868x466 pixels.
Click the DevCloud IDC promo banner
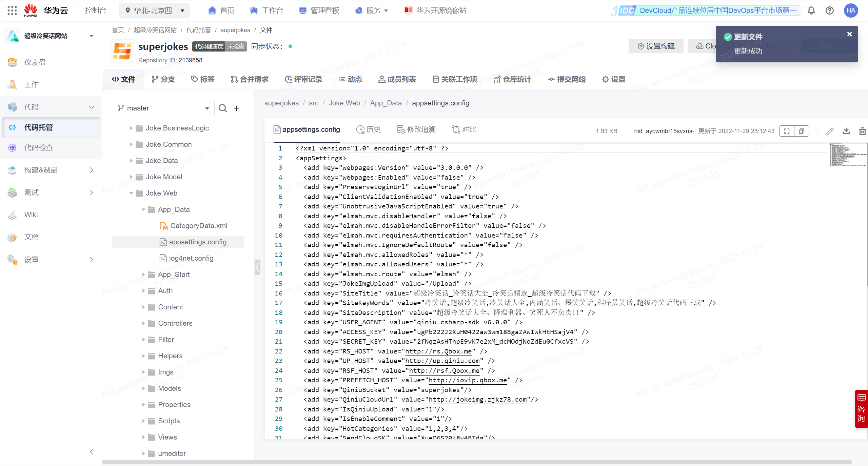pos(707,11)
